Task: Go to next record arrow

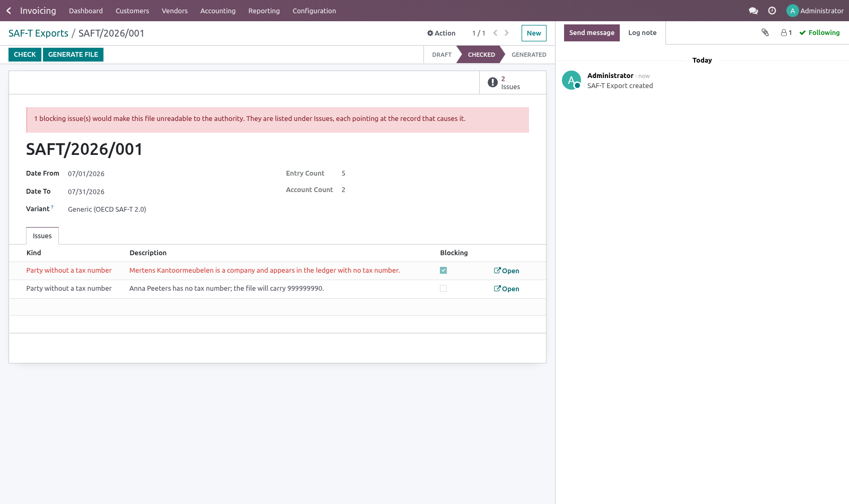Action: tap(507, 33)
